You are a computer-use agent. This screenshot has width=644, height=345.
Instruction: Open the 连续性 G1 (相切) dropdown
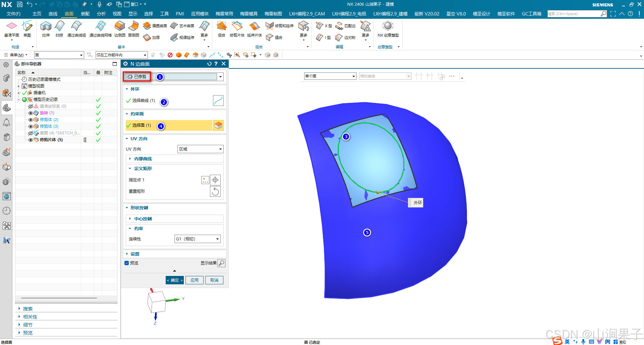(x=198, y=239)
